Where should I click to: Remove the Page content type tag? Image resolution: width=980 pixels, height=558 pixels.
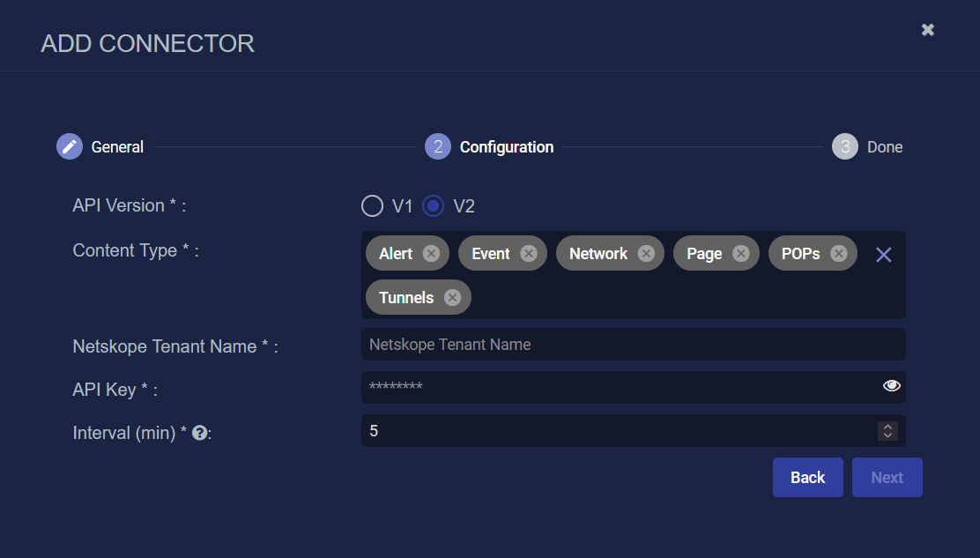coord(740,254)
